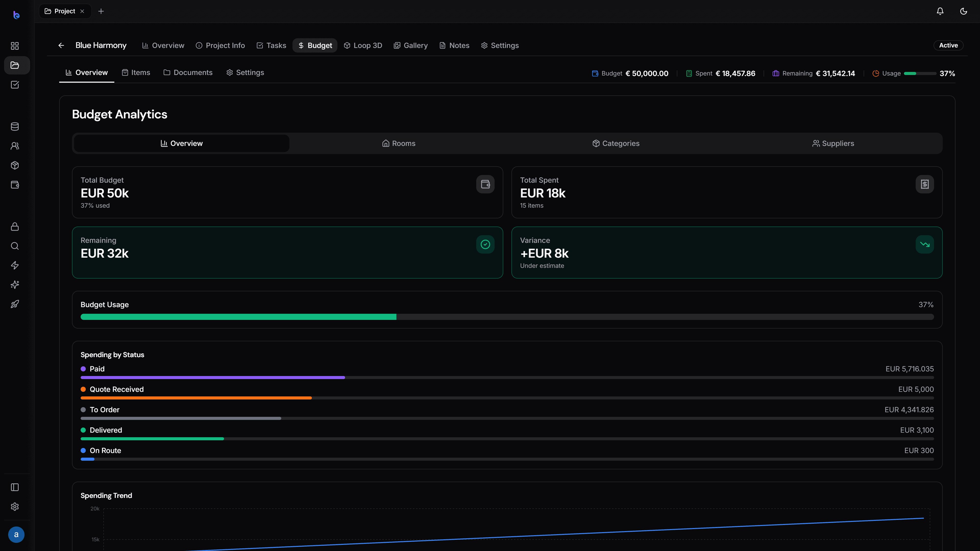Open the search magnifier icon in sidebar
The width and height of the screenshot is (980, 551).
point(15,246)
